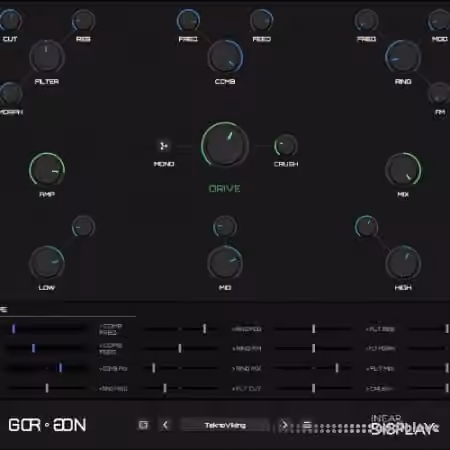450x450 pixels.
Task: Toggle the MONO switch icon
Action: (x=164, y=146)
